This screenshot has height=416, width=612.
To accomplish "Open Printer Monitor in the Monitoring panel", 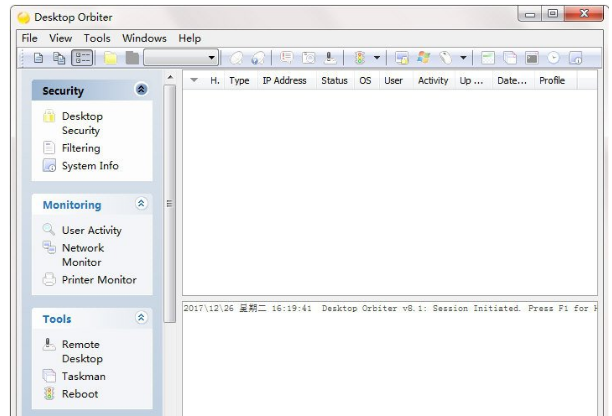I will 98,280.
